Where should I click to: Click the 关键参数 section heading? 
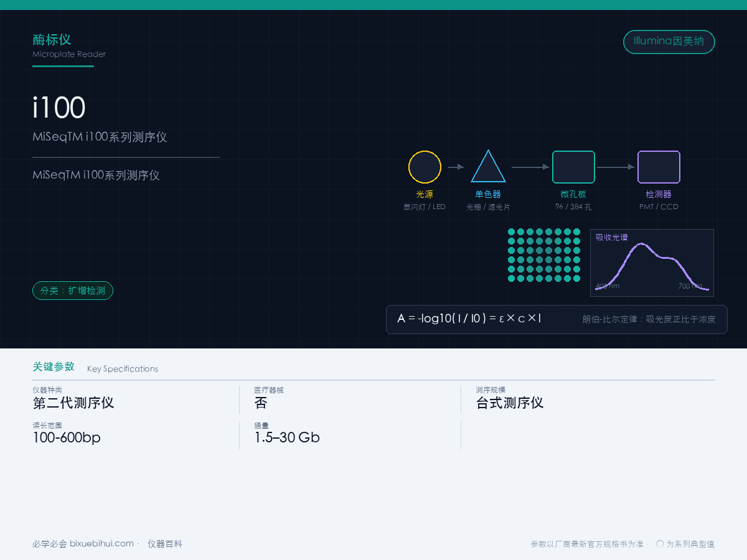(x=54, y=366)
